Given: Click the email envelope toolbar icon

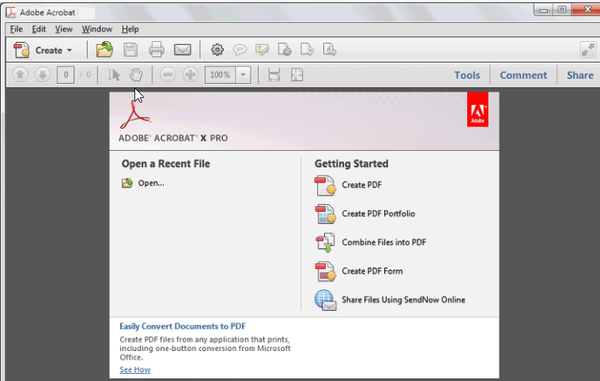Looking at the screenshot, I should click(x=183, y=50).
